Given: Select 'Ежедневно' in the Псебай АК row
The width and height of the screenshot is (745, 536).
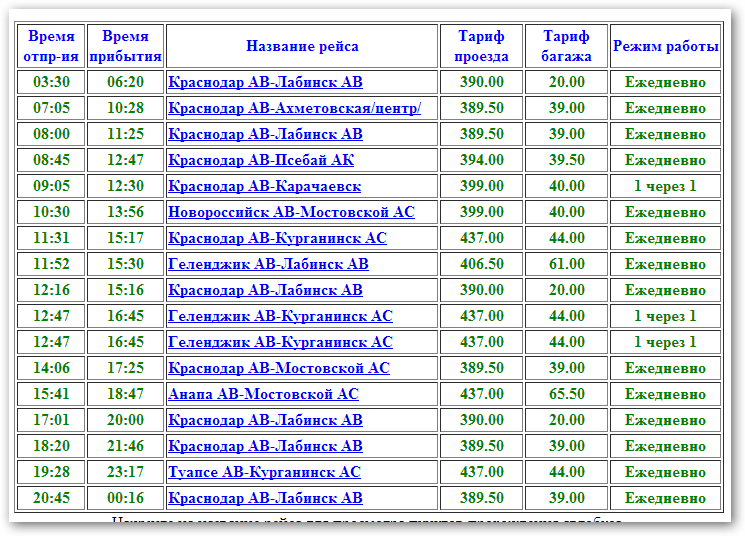Looking at the screenshot, I should [665, 160].
